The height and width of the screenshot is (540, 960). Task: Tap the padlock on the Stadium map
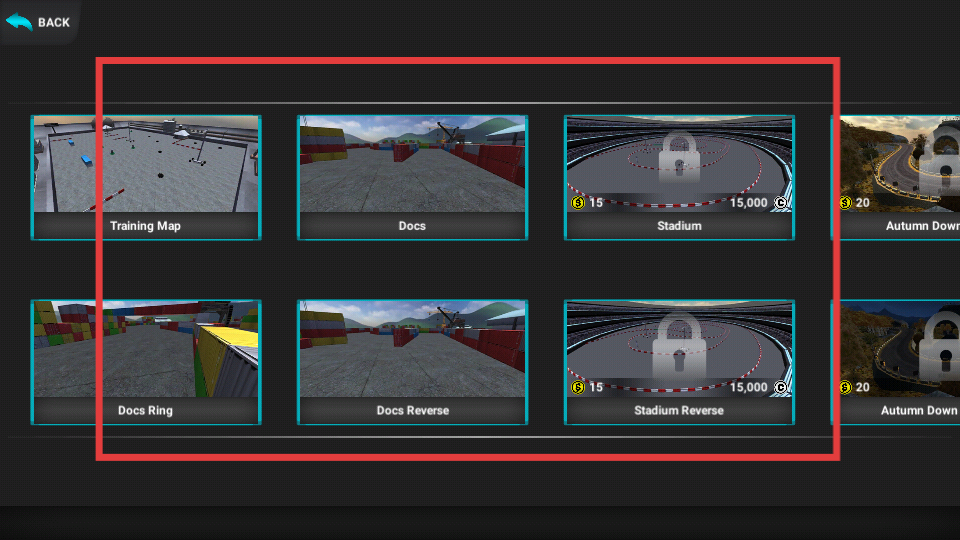[x=679, y=153]
